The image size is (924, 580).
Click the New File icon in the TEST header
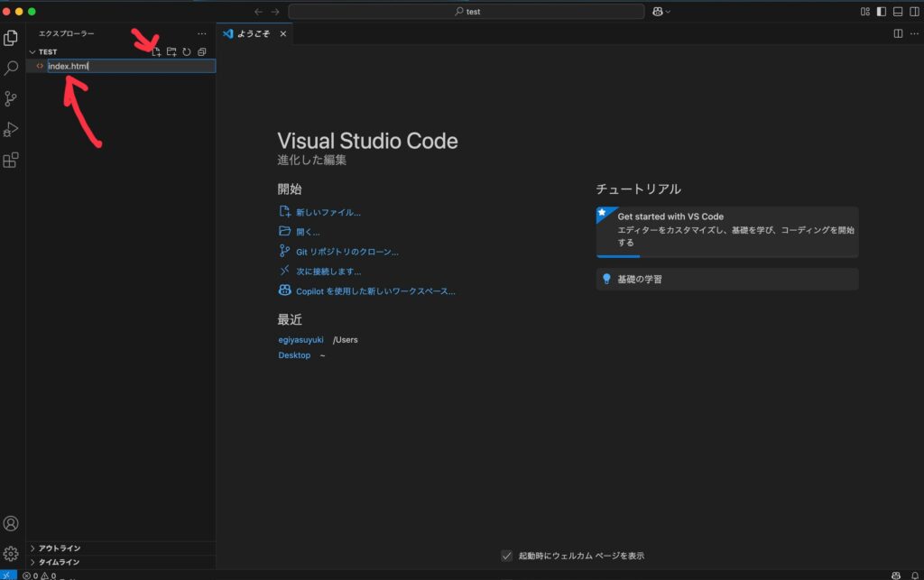[156, 51]
